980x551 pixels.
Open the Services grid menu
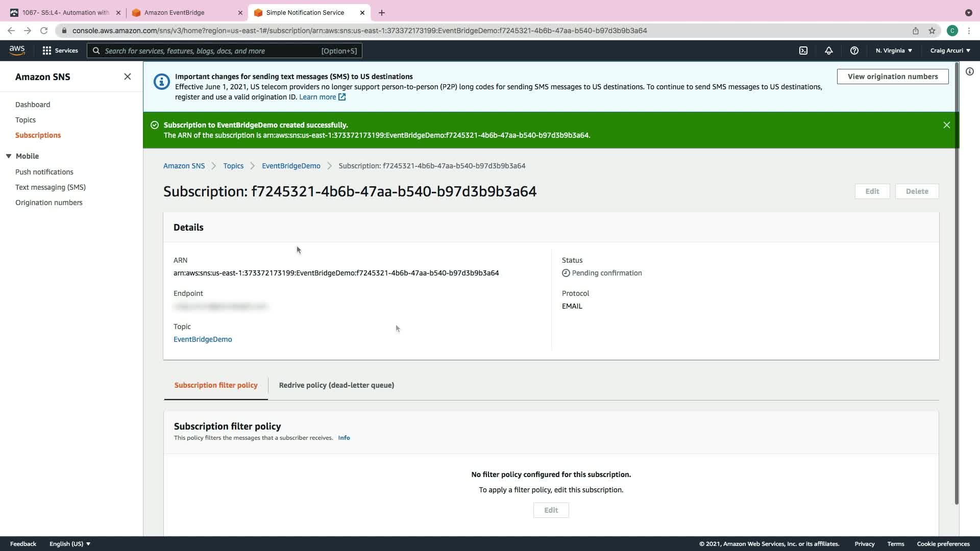coord(60,51)
